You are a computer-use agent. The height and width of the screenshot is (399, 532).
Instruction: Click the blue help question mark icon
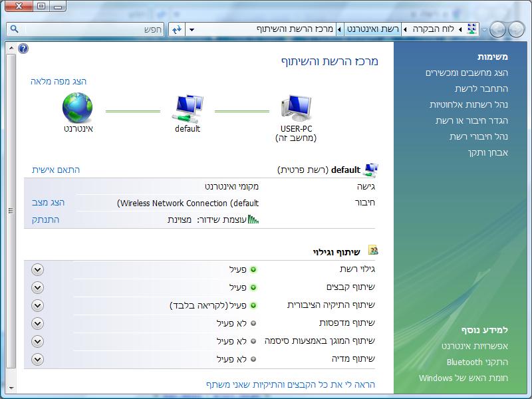pos(23,49)
